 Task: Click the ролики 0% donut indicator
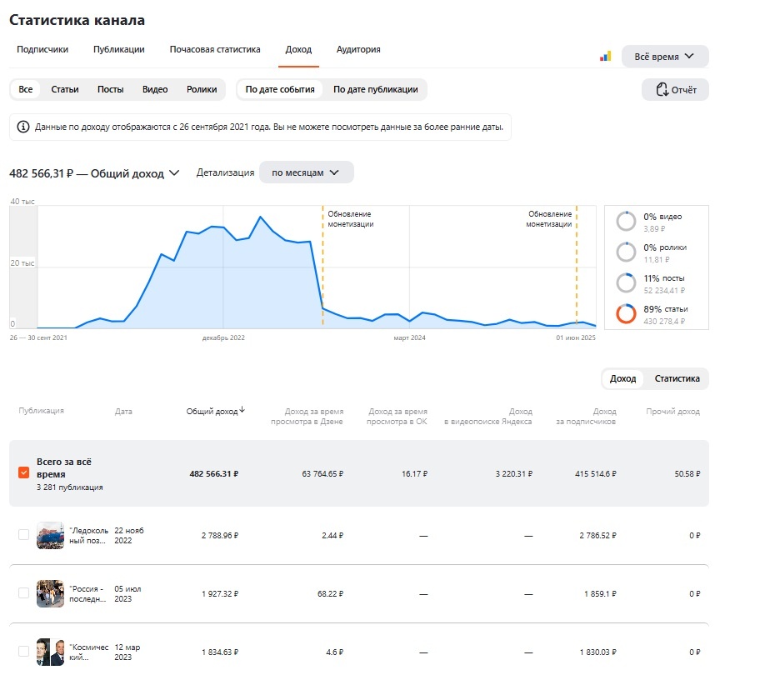tap(626, 252)
